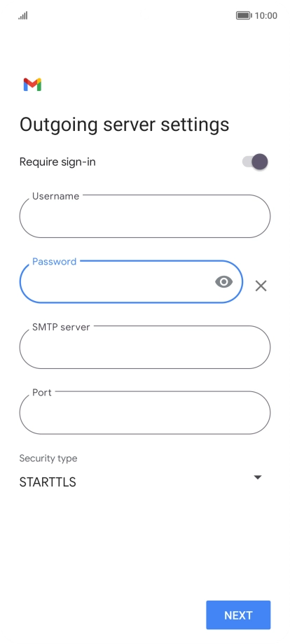The height and width of the screenshot is (644, 290).
Task: Select the SMTP server input field
Action: pyautogui.click(x=145, y=347)
